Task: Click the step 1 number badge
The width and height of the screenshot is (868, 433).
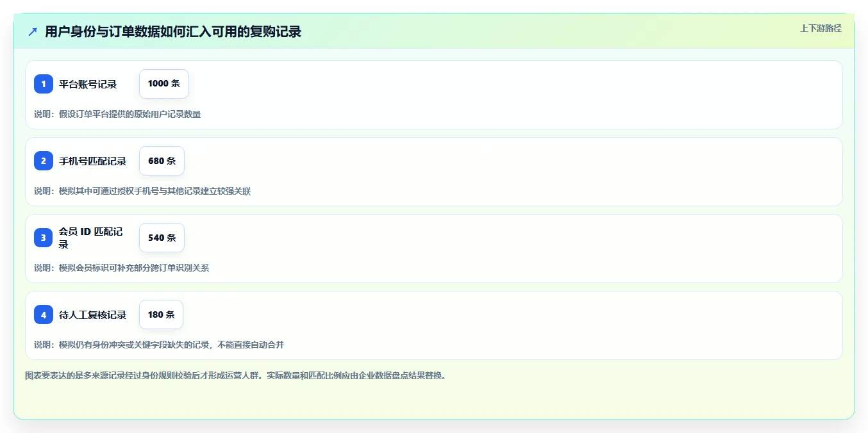Action: 44,84
